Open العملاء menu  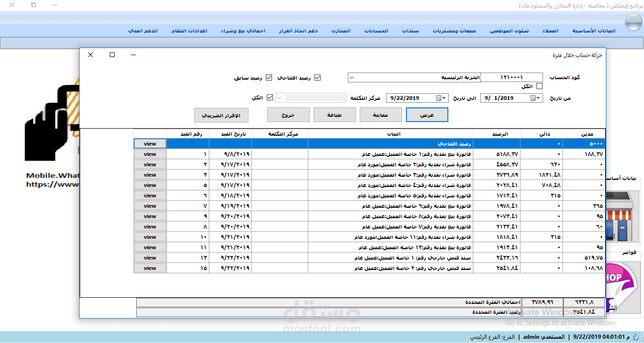(x=551, y=31)
